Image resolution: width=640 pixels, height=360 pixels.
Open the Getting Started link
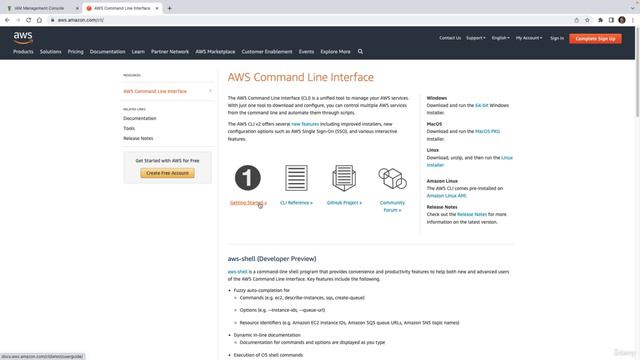coord(248,203)
